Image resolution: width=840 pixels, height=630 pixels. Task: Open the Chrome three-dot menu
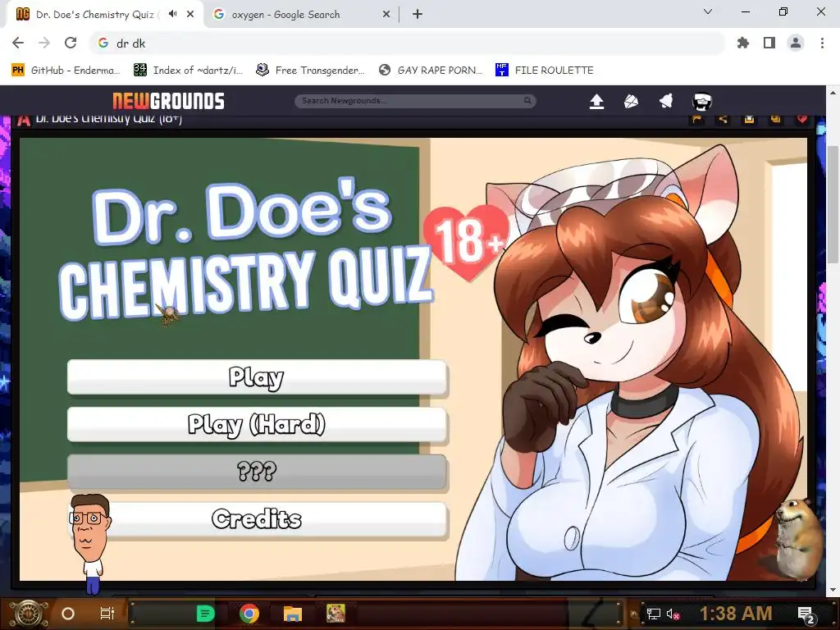pyautogui.click(x=822, y=43)
